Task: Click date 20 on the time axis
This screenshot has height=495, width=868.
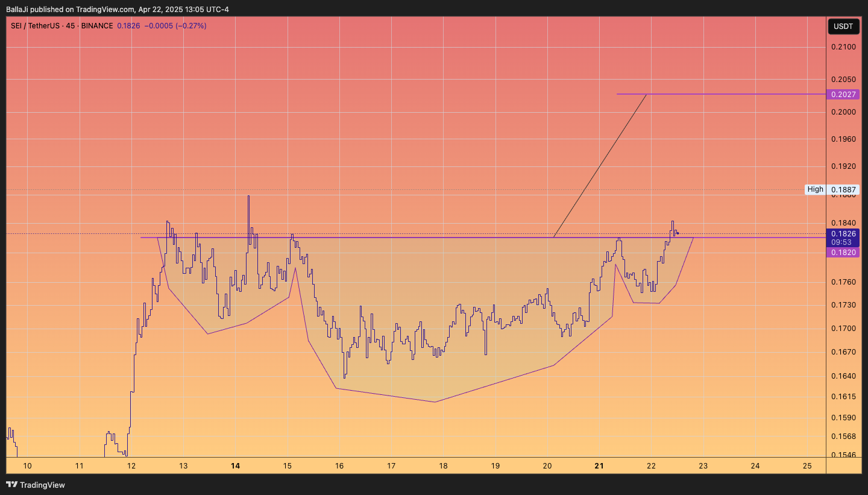Action: pos(547,465)
